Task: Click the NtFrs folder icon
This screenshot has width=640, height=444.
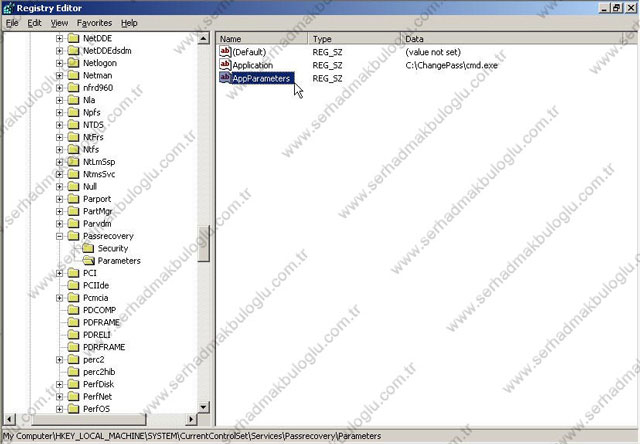Action: coord(73,137)
